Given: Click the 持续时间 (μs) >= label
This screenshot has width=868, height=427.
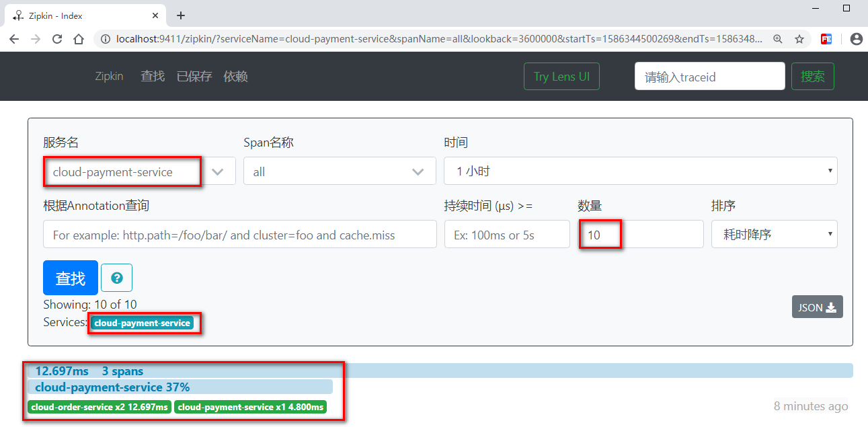Looking at the screenshot, I should pyautogui.click(x=489, y=205).
